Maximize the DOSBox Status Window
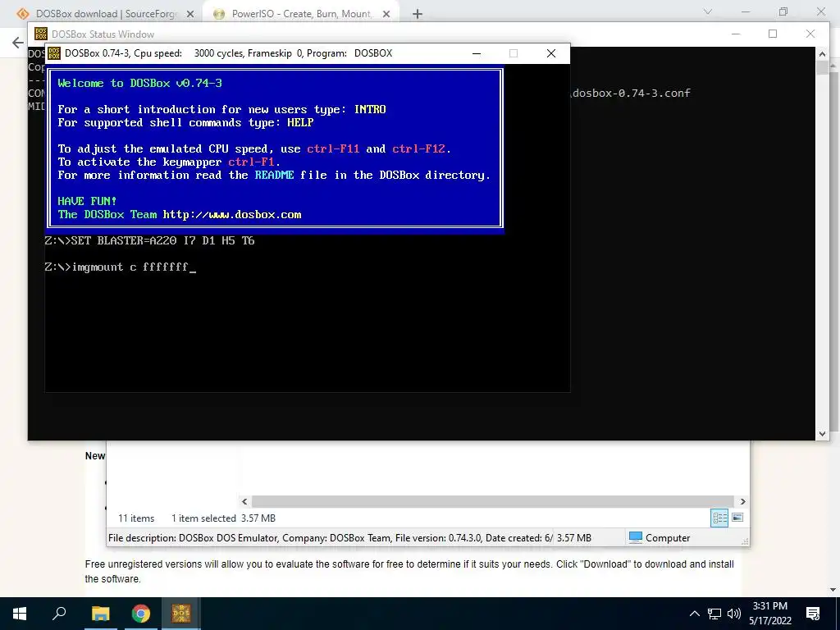The width and height of the screenshot is (840, 630). coord(773,34)
